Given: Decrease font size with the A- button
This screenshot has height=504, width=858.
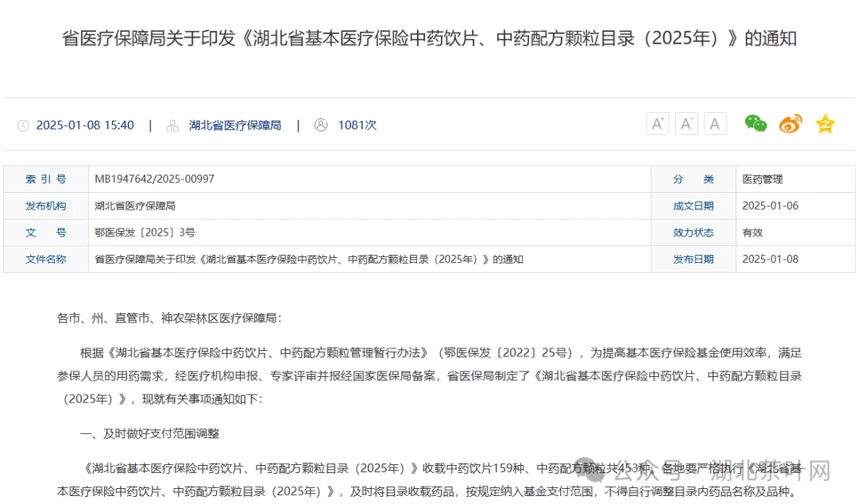Looking at the screenshot, I should [x=686, y=123].
